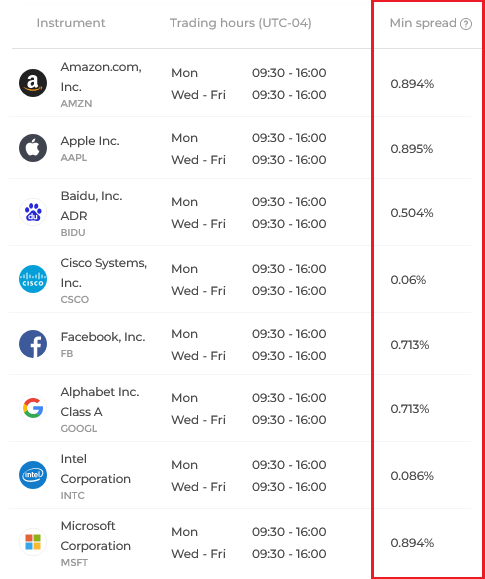485x579 pixels.
Task: Click the Amazon logo icon
Action: point(33,83)
